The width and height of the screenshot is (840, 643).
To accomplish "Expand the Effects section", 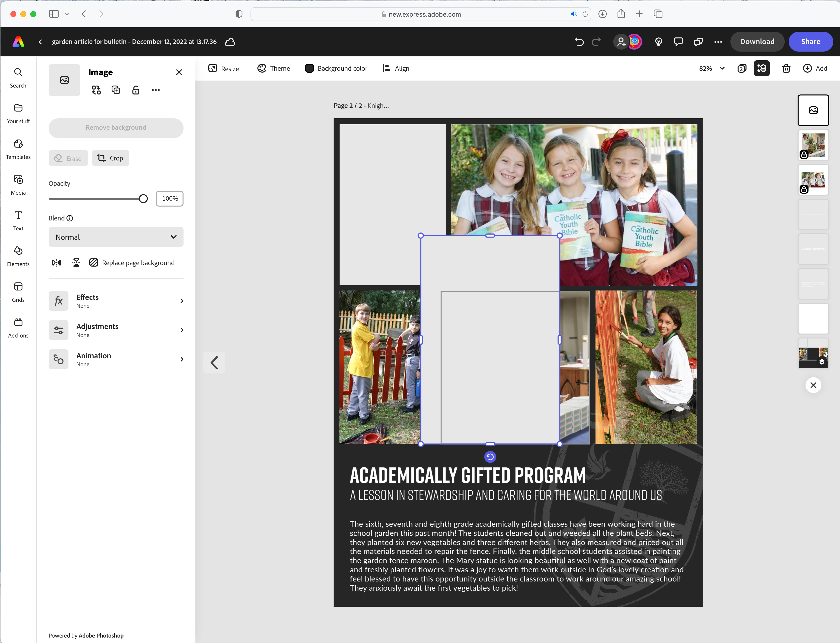I will [x=116, y=301].
